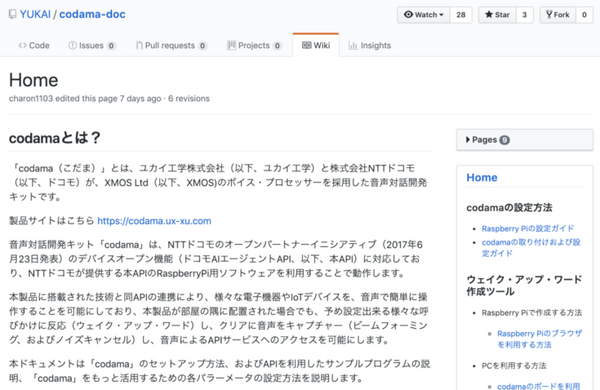Click the forks count 0
Viewport: 600px width, 390px height.
click(x=584, y=15)
